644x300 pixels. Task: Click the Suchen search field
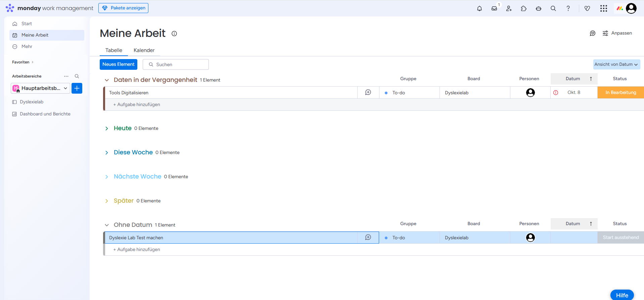pyautogui.click(x=176, y=64)
